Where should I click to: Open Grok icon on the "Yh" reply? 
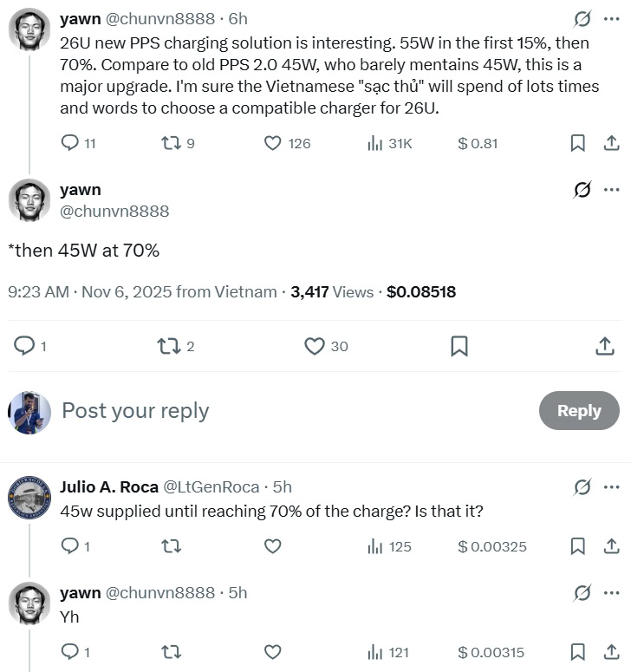pyautogui.click(x=583, y=593)
